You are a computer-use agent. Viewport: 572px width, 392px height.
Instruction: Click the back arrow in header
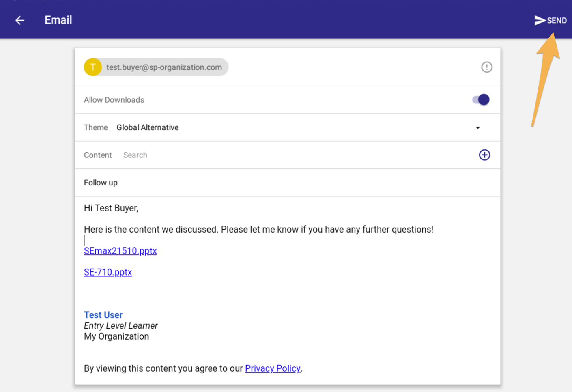[20, 20]
